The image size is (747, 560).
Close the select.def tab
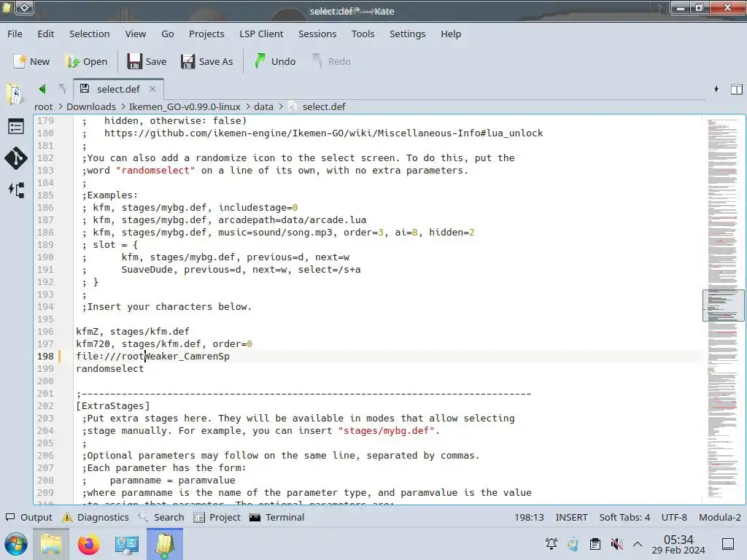tap(152, 89)
